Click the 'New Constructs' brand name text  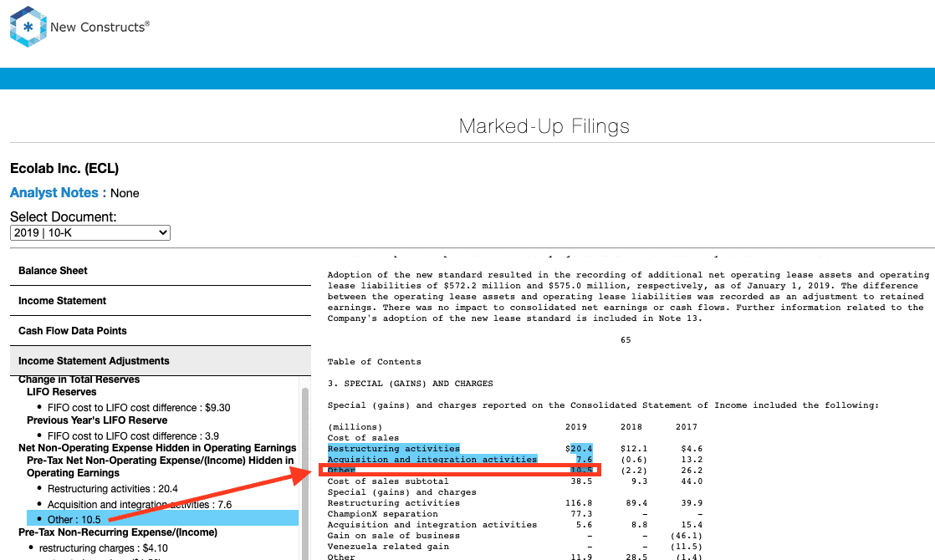point(100,27)
